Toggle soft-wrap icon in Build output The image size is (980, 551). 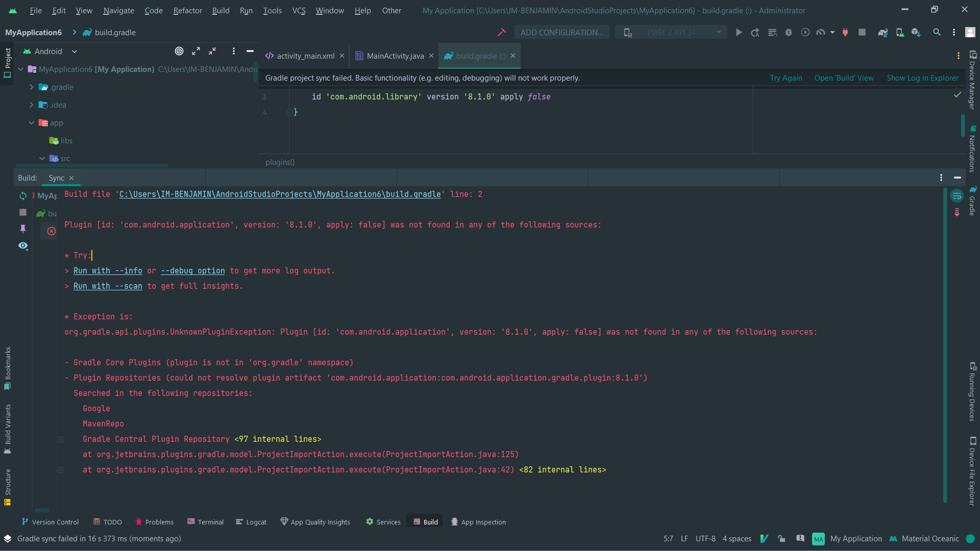pyautogui.click(x=957, y=196)
